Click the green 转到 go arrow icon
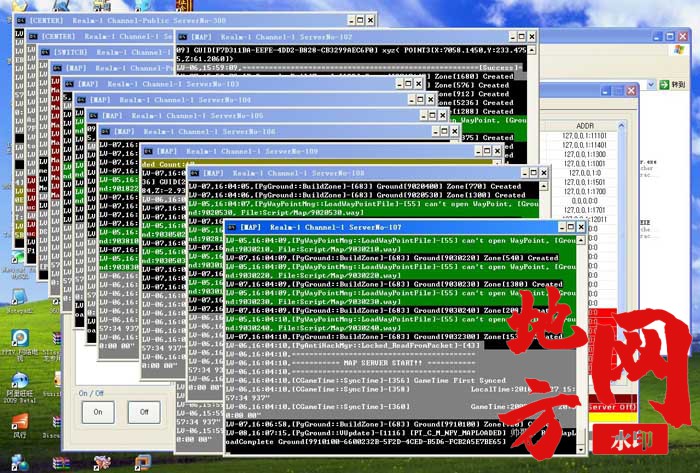The width and height of the screenshot is (700, 473). [x=664, y=85]
